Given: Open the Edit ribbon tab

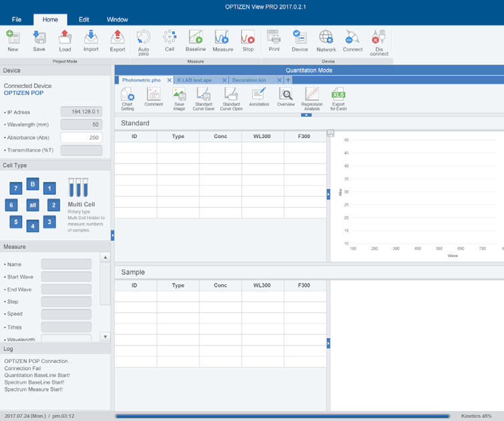Looking at the screenshot, I should (x=83, y=19).
